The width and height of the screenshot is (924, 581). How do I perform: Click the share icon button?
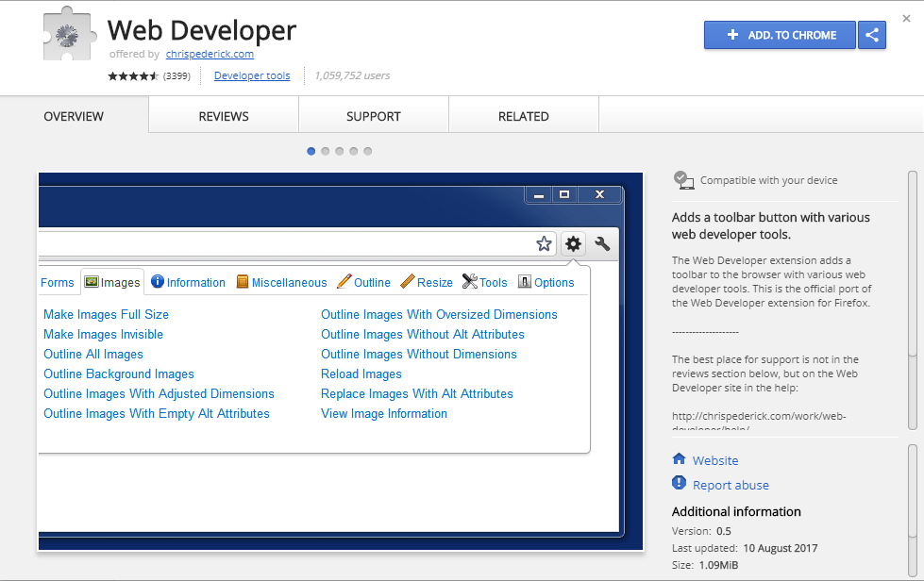point(872,35)
